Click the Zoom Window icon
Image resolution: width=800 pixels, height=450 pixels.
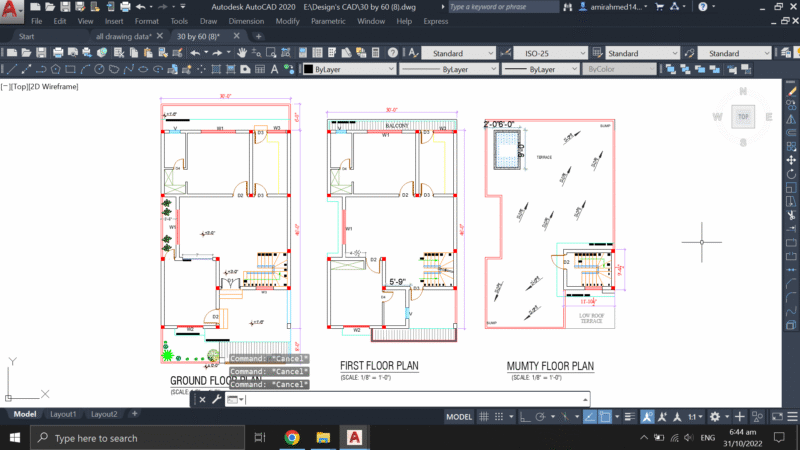[x=271, y=53]
